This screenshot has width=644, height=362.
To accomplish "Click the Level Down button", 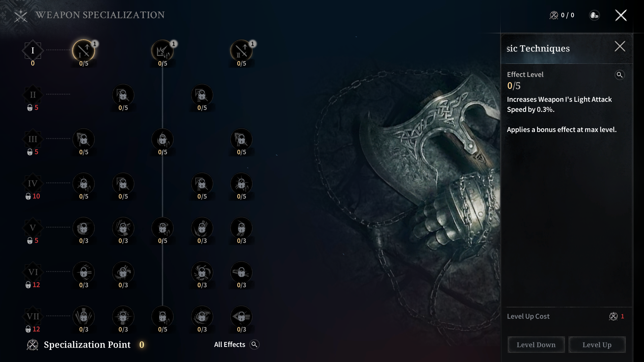I will pos(536,345).
